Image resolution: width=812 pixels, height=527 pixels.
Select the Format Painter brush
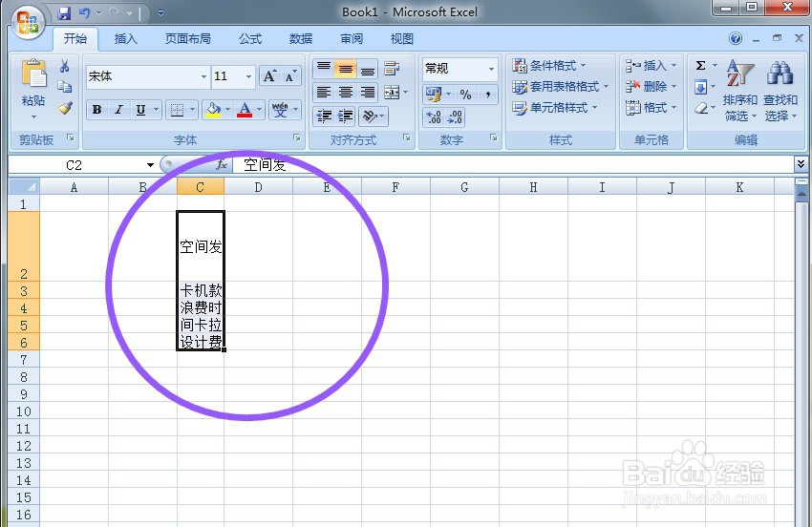[65, 108]
